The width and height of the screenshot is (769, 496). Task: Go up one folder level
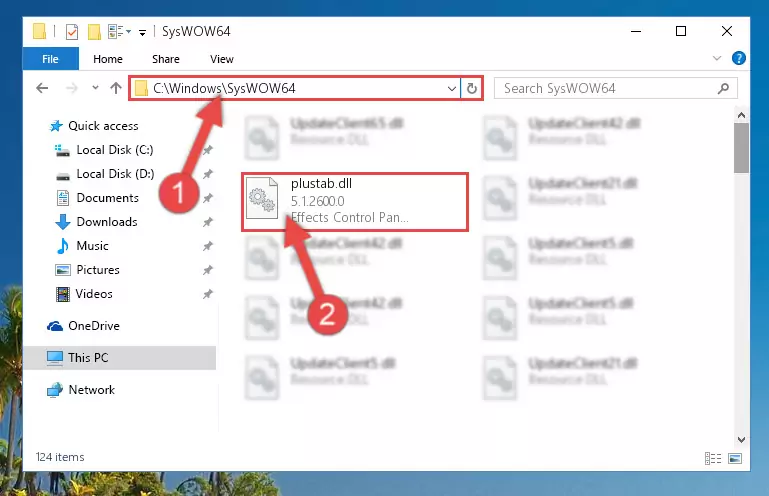click(x=116, y=88)
